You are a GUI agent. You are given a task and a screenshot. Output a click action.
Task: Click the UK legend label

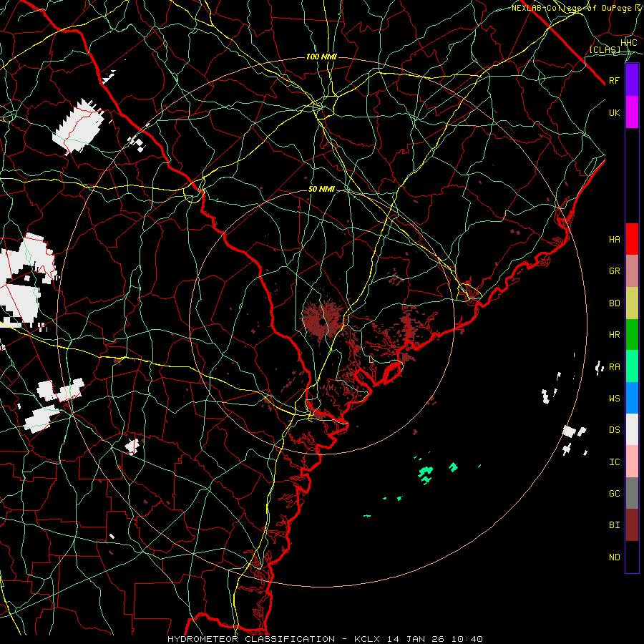614,112
